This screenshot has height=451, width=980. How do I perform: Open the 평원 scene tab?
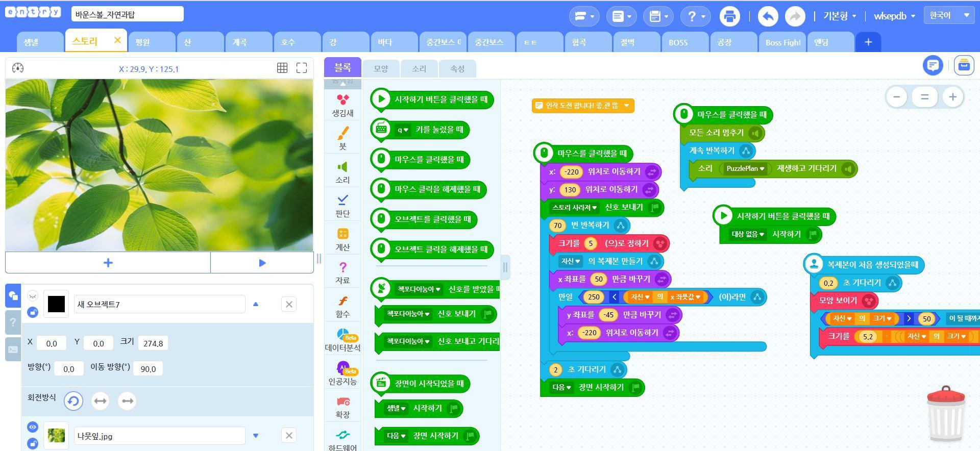pyautogui.click(x=152, y=42)
